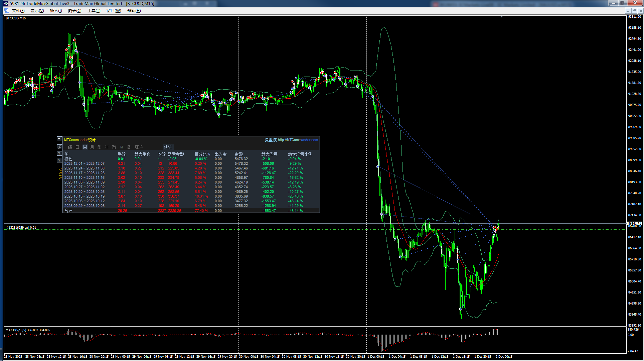Open the http://MTCommander.com link
The height and width of the screenshot is (361, 644).
coord(298,140)
